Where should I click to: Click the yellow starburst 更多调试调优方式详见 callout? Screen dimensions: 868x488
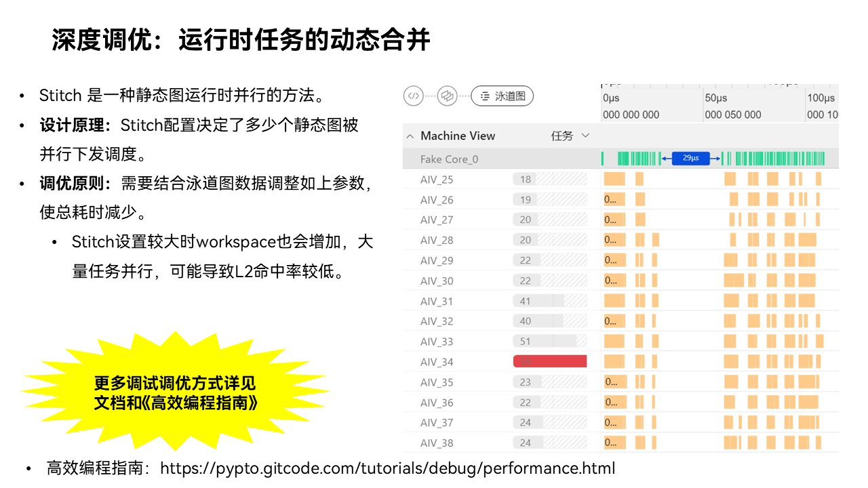(176, 392)
